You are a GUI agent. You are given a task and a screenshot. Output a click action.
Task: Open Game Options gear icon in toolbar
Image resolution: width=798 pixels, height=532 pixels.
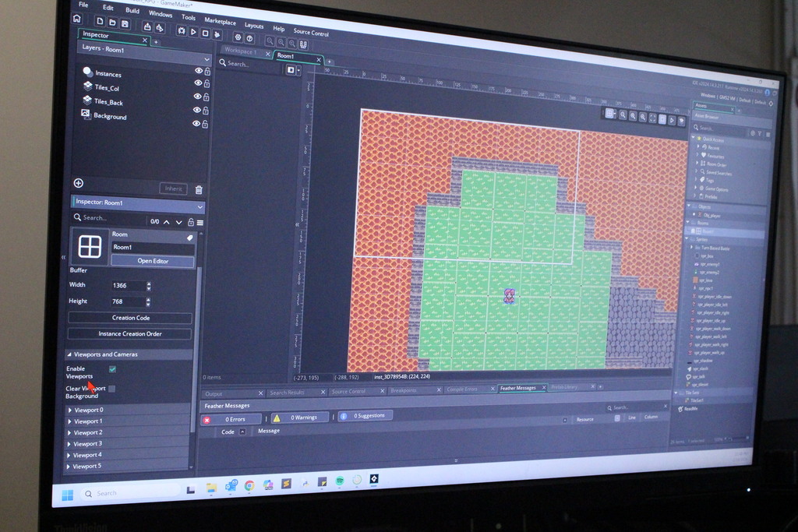[238, 37]
